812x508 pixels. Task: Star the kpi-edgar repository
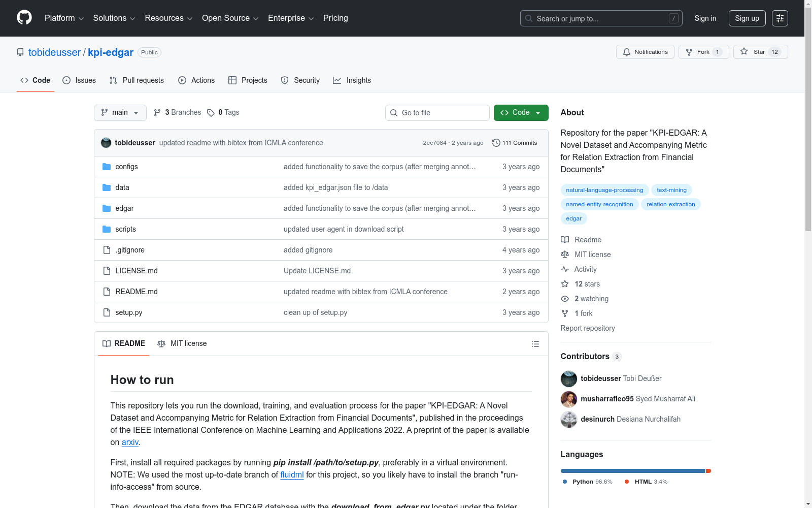point(760,52)
